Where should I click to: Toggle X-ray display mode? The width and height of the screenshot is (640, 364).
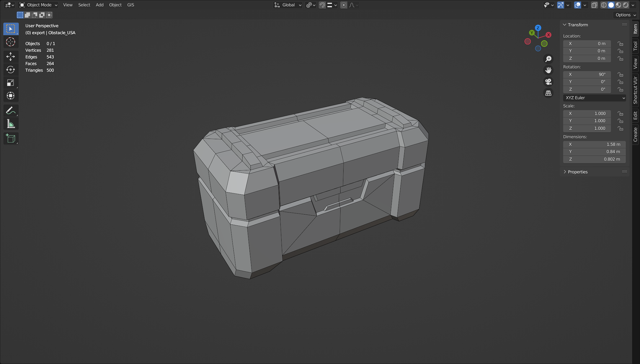[x=594, y=5]
